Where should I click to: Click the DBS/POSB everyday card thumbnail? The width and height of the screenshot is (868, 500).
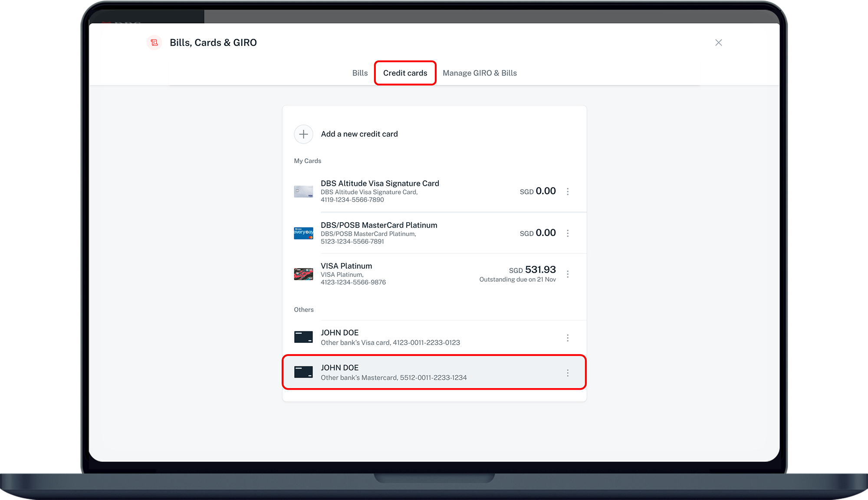coord(303,233)
